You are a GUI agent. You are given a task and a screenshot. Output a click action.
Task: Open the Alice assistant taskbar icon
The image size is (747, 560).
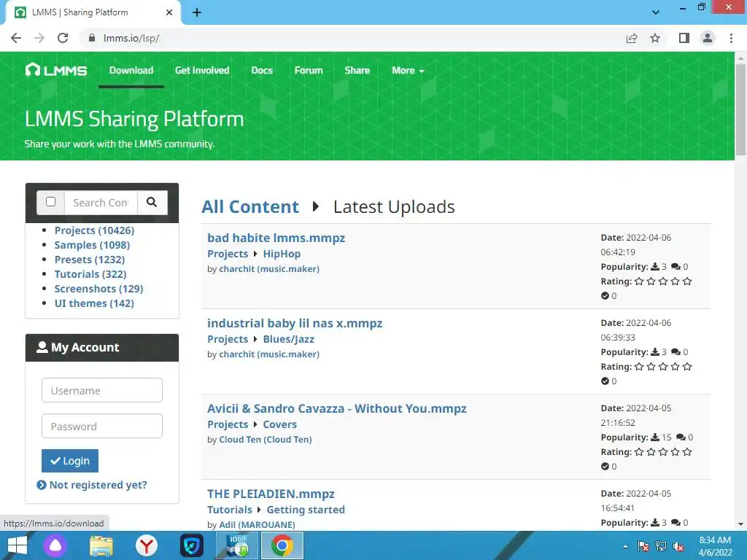click(55, 545)
